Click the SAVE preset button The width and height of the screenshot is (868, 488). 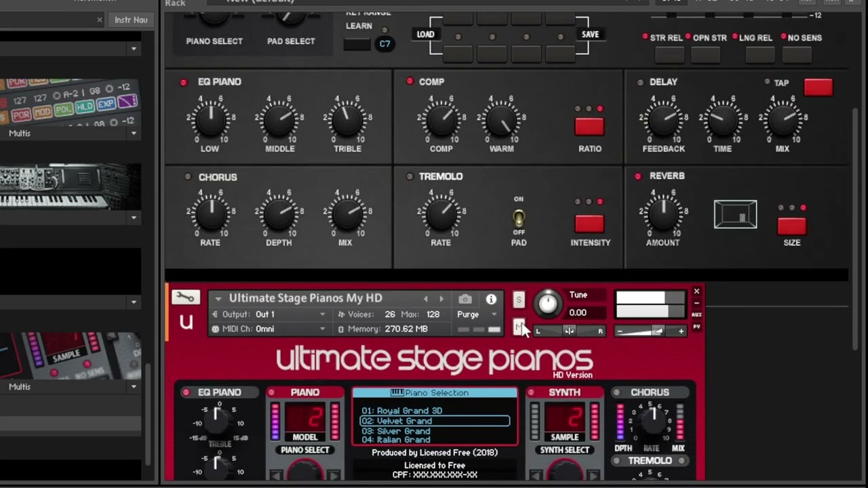tap(590, 35)
